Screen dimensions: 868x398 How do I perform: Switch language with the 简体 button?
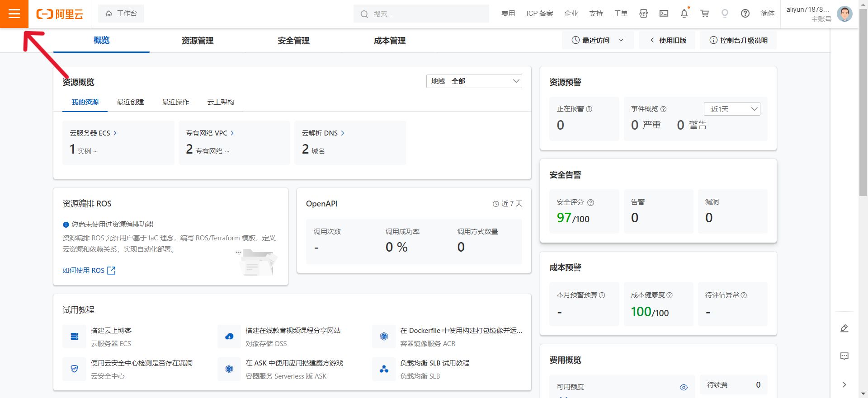768,14
